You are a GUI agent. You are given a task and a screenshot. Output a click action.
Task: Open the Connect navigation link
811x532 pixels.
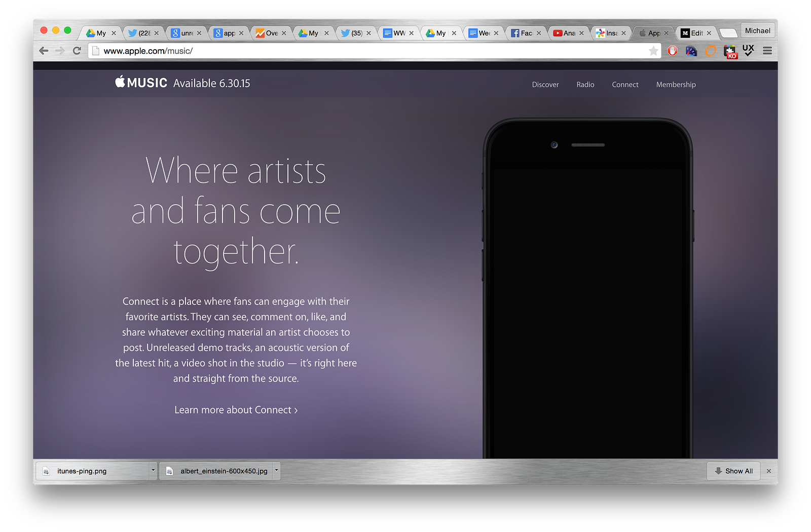(x=625, y=85)
